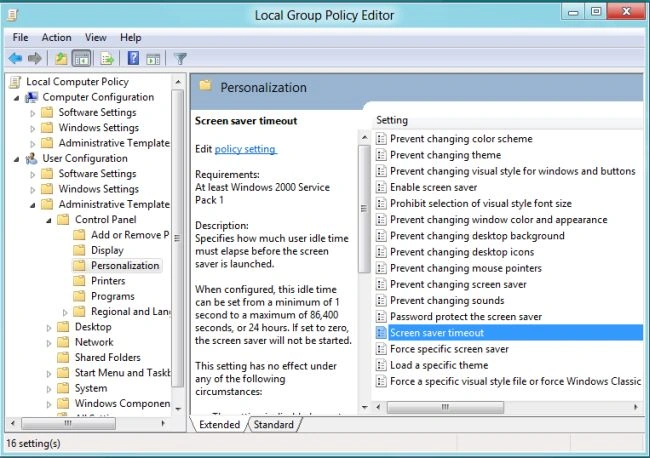Select Prohibit selection of visual style font size
650x458 pixels.
point(481,204)
